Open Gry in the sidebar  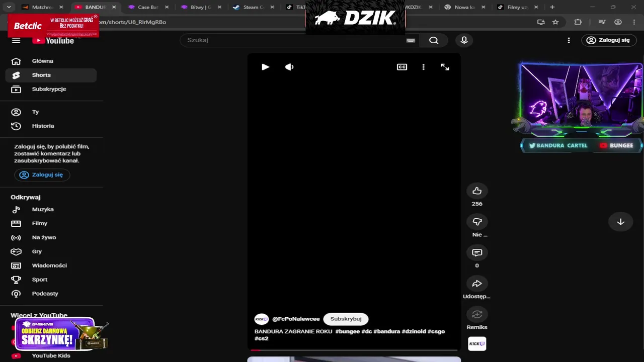click(51, 251)
